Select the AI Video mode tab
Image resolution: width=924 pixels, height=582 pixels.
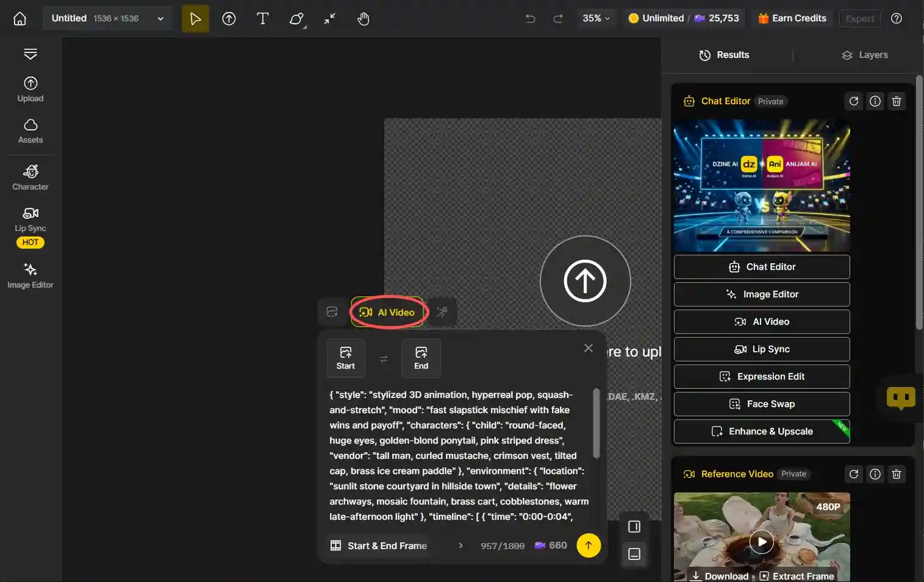tap(387, 312)
